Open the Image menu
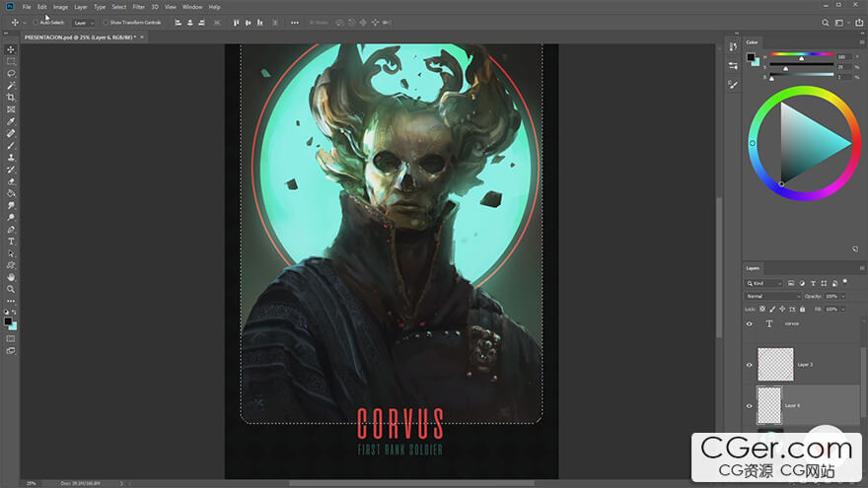The height and width of the screenshot is (488, 868). [x=60, y=7]
